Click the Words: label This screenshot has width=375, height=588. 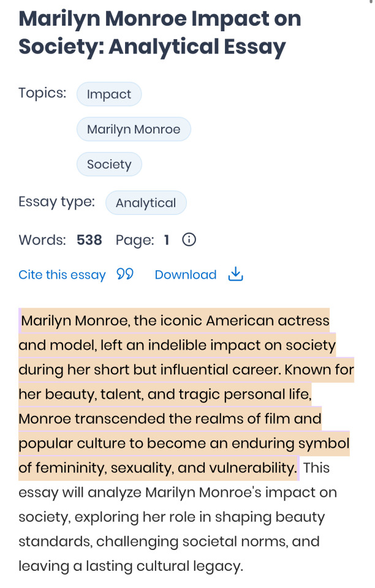tap(42, 240)
